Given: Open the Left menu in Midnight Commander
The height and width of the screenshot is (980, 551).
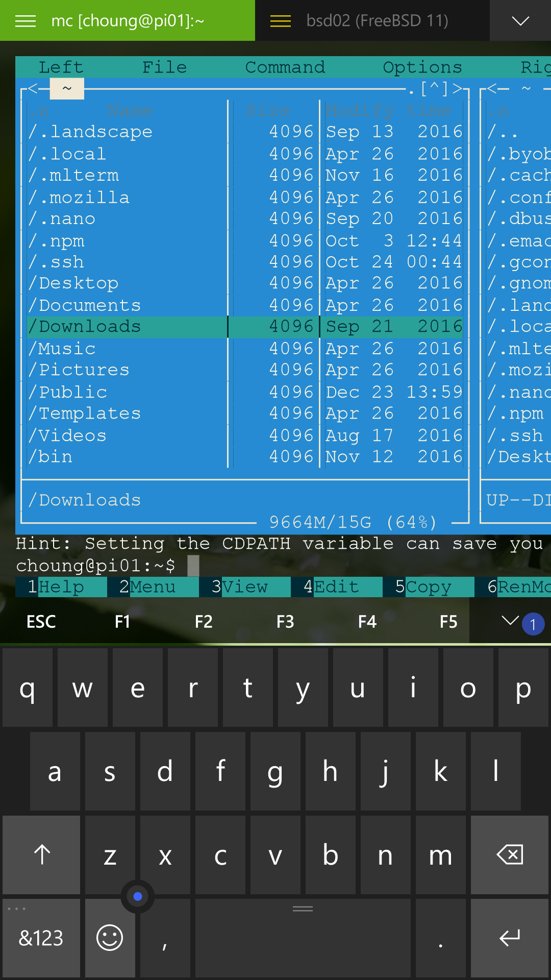Looking at the screenshot, I should pos(61,67).
